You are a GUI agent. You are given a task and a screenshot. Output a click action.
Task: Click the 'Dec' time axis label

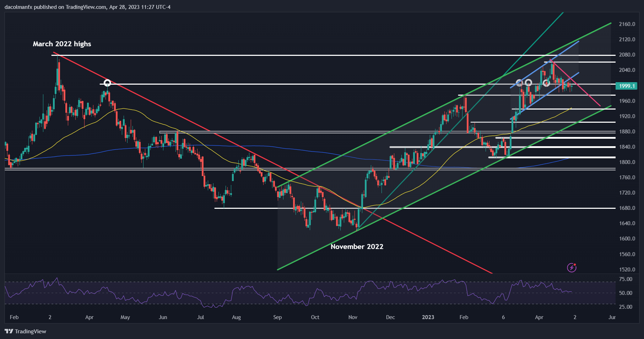point(390,317)
